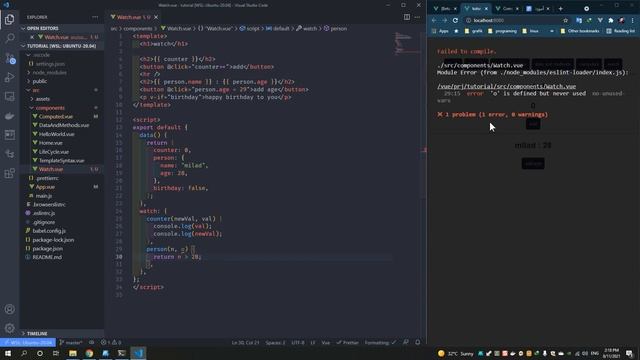This screenshot has width=640, height=360.
Task: Click the Apps shortcut in bookmarks bar
Action: (440, 31)
